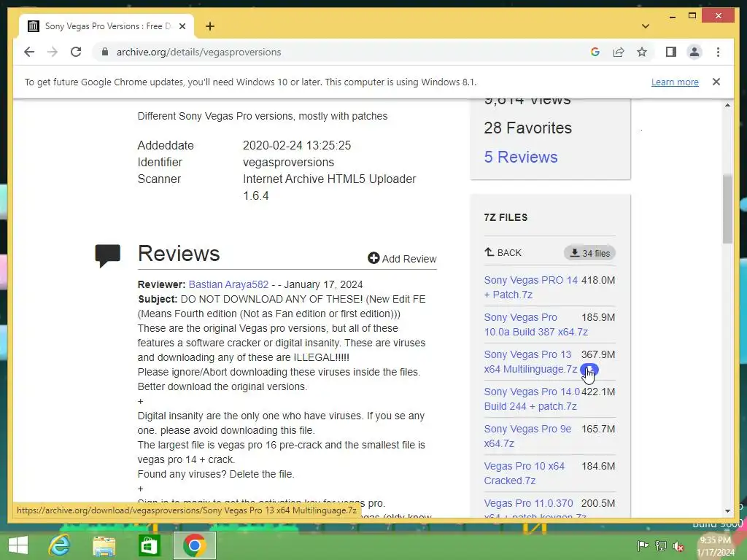Open the Chrome profile avatar

pos(694,52)
